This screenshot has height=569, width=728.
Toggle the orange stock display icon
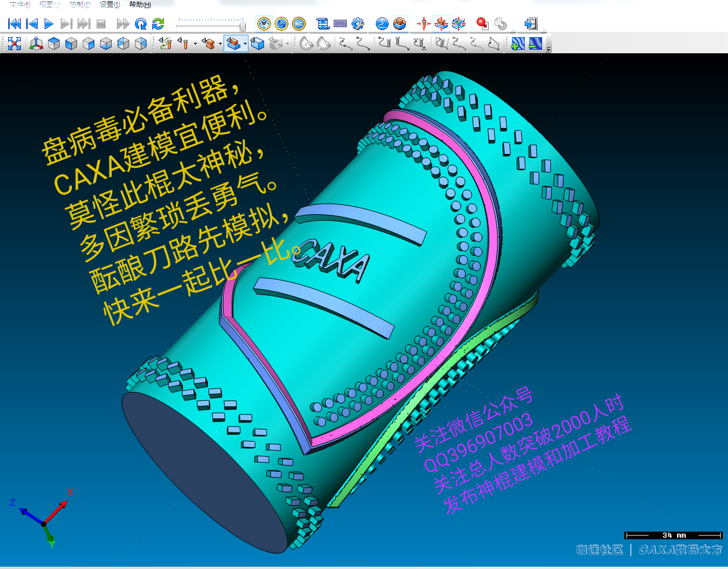[400, 24]
